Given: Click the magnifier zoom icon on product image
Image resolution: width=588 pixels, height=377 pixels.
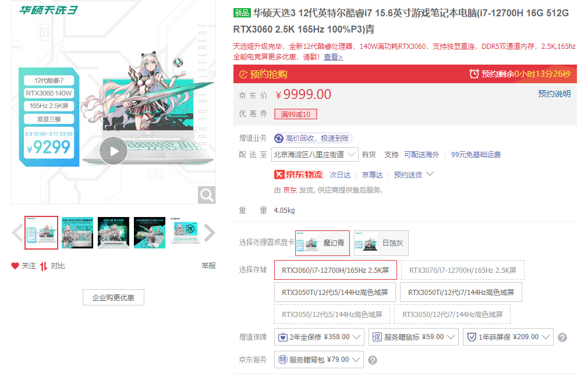Looking at the screenshot, I should 206,195.
